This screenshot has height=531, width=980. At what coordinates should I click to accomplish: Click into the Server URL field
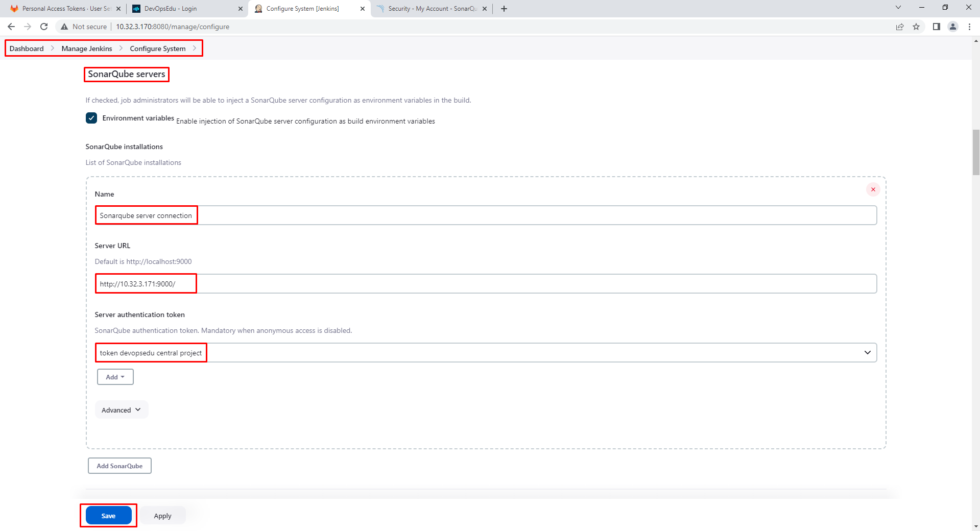(486, 284)
